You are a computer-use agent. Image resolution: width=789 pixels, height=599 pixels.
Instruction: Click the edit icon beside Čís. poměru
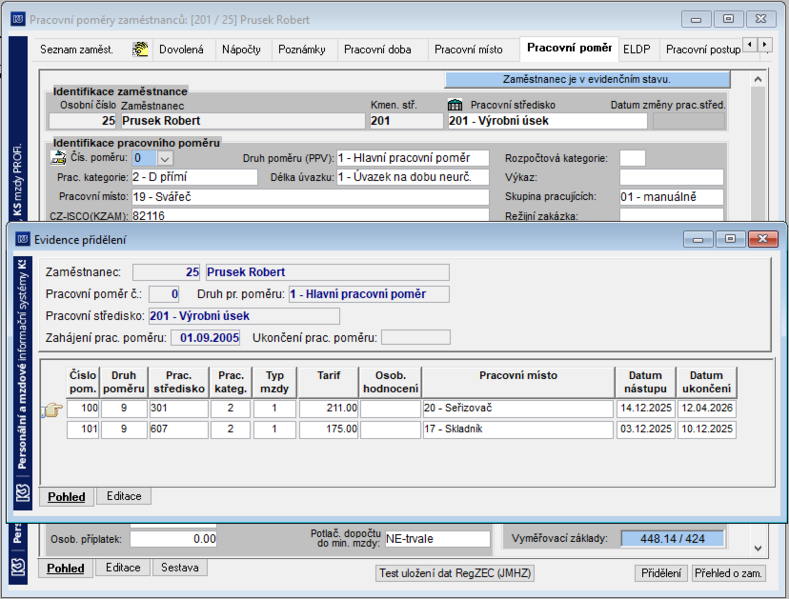tap(58, 158)
